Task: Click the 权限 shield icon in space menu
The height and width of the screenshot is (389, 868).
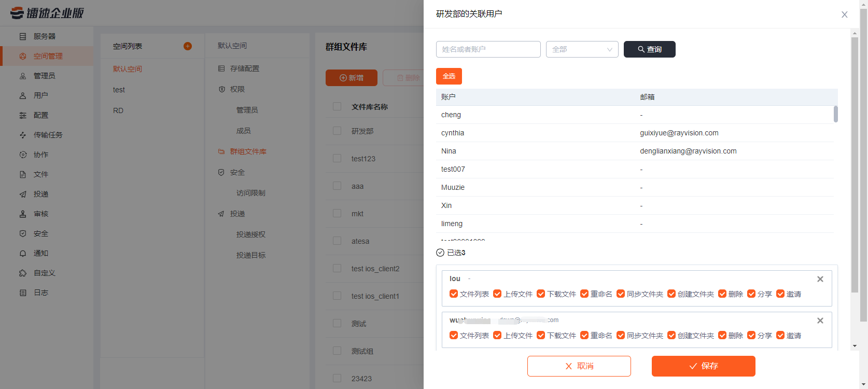Action: (x=221, y=89)
